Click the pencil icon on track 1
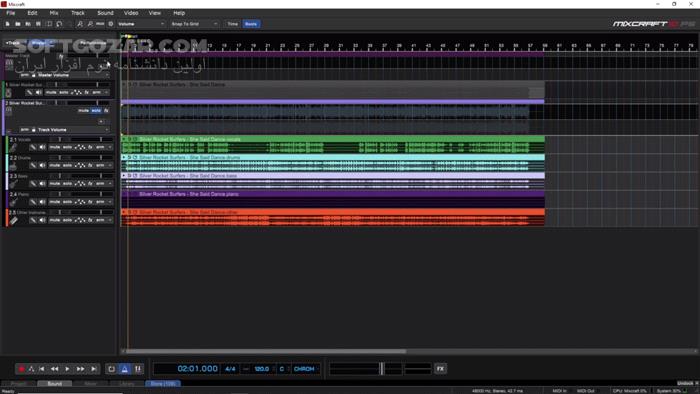 tap(29, 92)
